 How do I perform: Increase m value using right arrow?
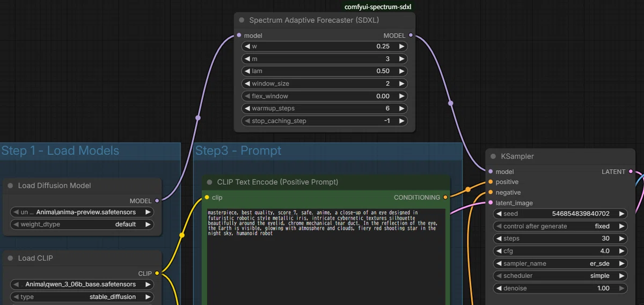pos(401,59)
